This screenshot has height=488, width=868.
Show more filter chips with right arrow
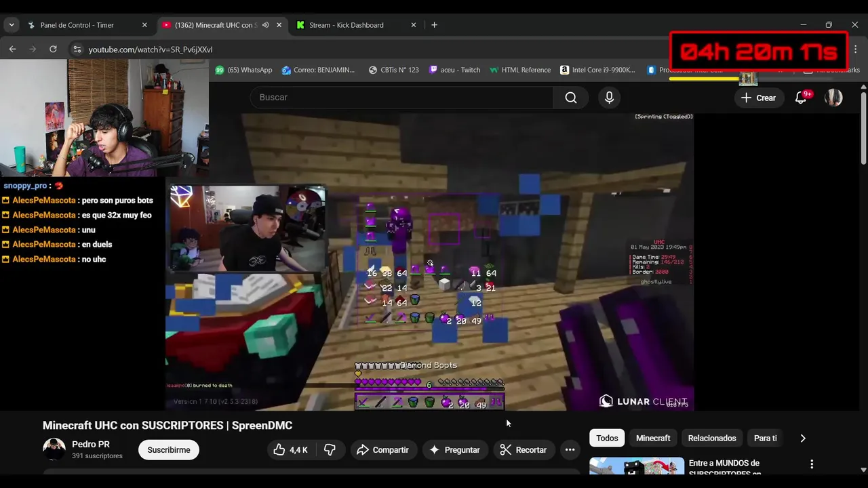point(803,438)
